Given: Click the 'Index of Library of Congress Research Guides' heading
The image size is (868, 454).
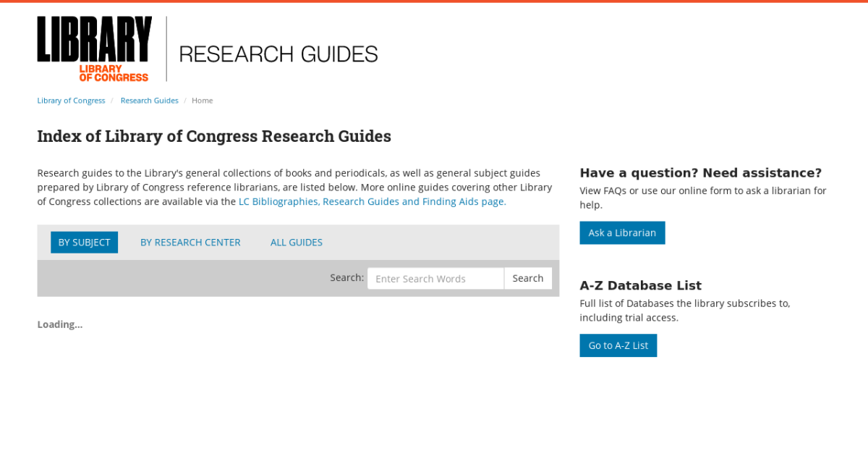Looking at the screenshot, I should [214, 136].
